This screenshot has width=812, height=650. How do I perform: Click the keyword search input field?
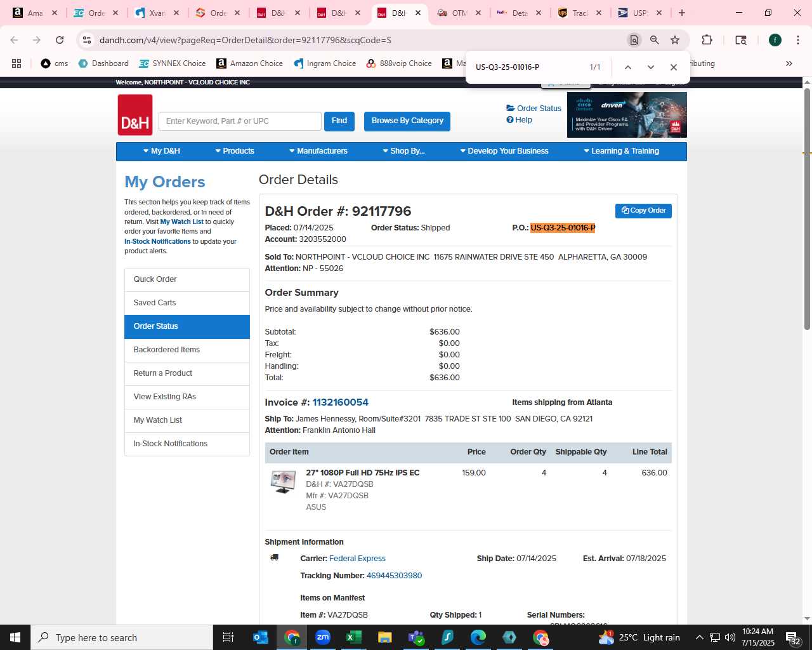[x=240, y=121]
